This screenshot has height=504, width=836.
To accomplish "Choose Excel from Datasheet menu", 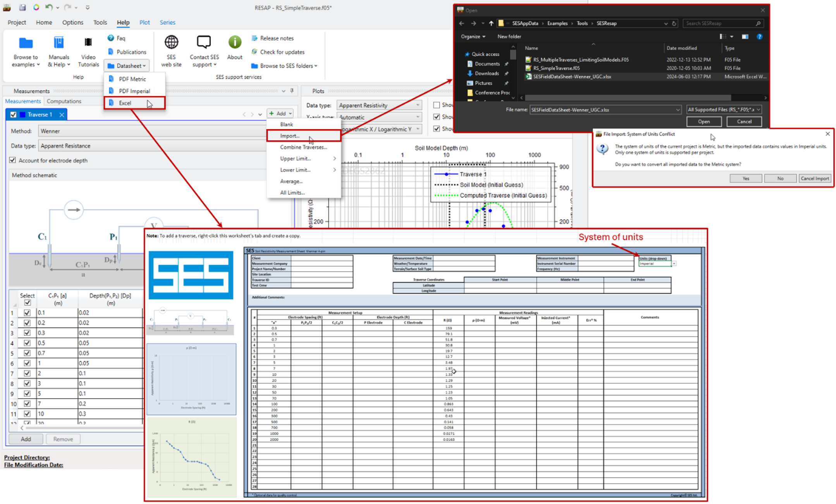I will [x=134, y=103].
